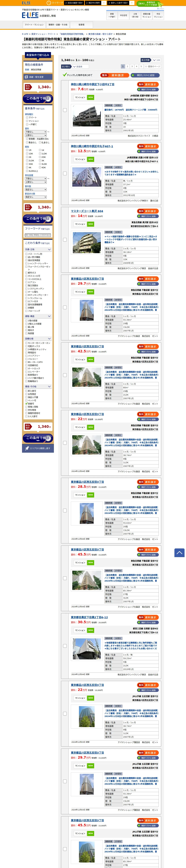Click エリアから検索し直す pin button
The height and width of the screenshot is (868, 186).
click(38, 448)
